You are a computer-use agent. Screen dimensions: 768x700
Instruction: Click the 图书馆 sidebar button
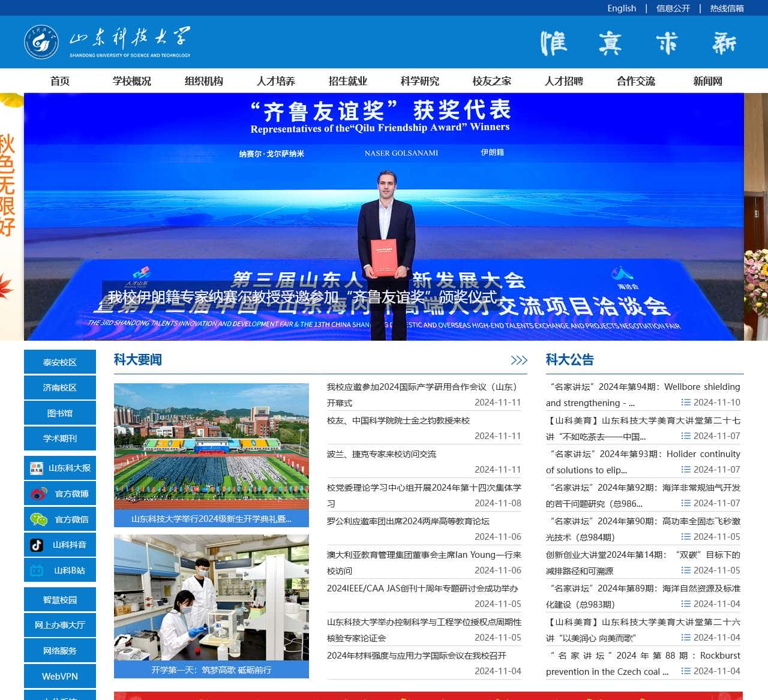[x=59, y=413]
